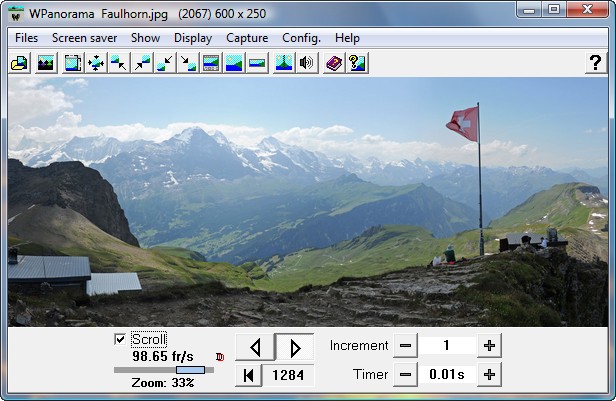The height and width of the screenshot is (401, 616).
Task: Open the Capture menu
Action: tap(247, 38)
